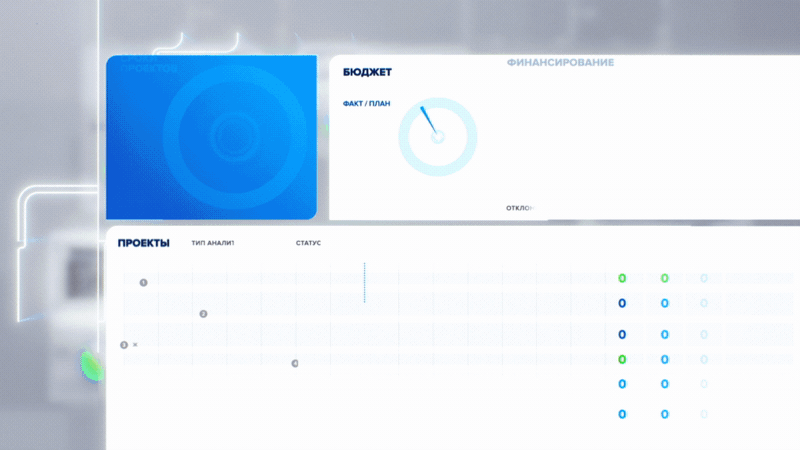Click the ФАКТ / ПЛАН label
800x450 pixels.
366,104
